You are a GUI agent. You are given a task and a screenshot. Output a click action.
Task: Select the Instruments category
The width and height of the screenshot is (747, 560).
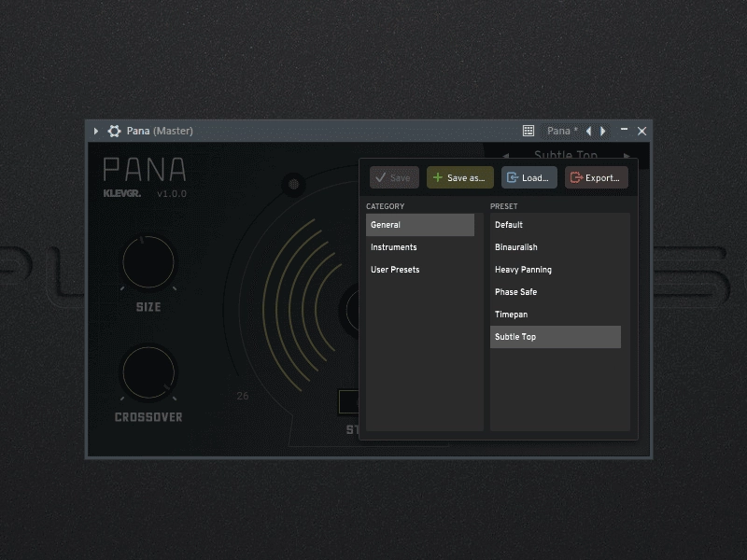click(420, 247)
